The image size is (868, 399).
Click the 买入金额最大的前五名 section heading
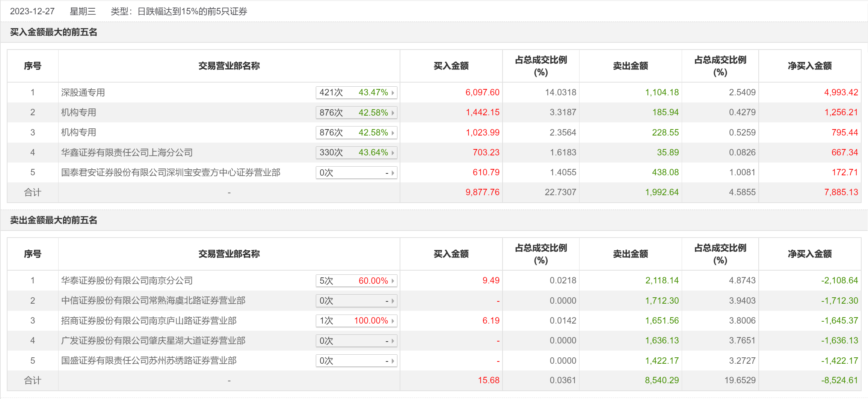click(x=53, y=32)
